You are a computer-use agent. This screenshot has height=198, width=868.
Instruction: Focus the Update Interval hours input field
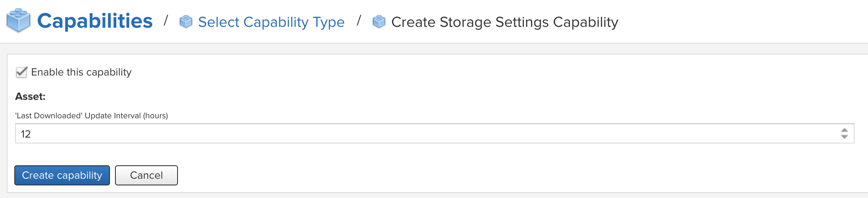point(420,134)
